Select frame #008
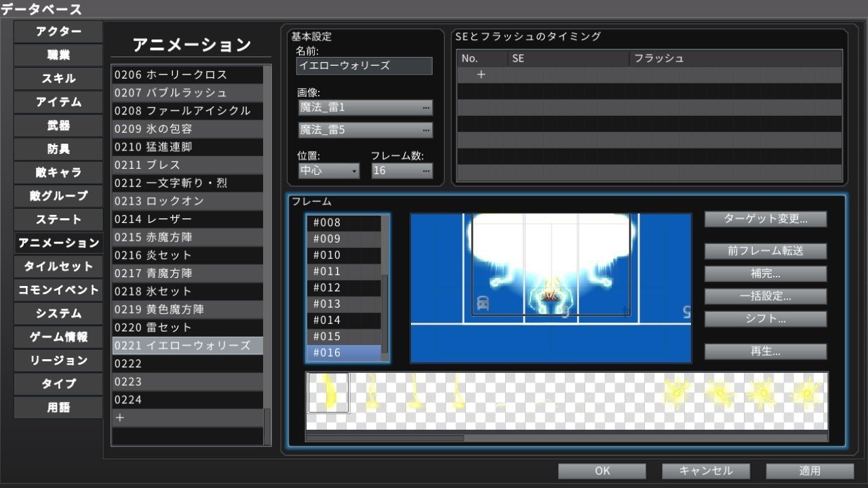The height and width of the screenshot is (488, 868). pos(344,223)
